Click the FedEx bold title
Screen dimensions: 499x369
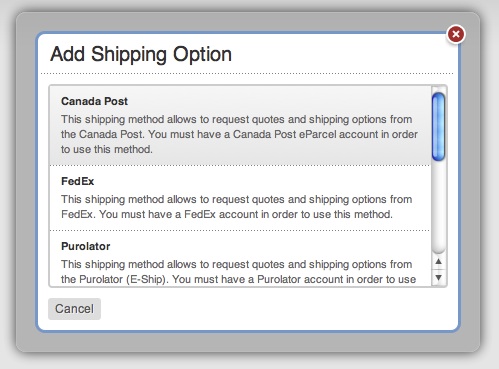pyautogui.click(x=78, y=181)
